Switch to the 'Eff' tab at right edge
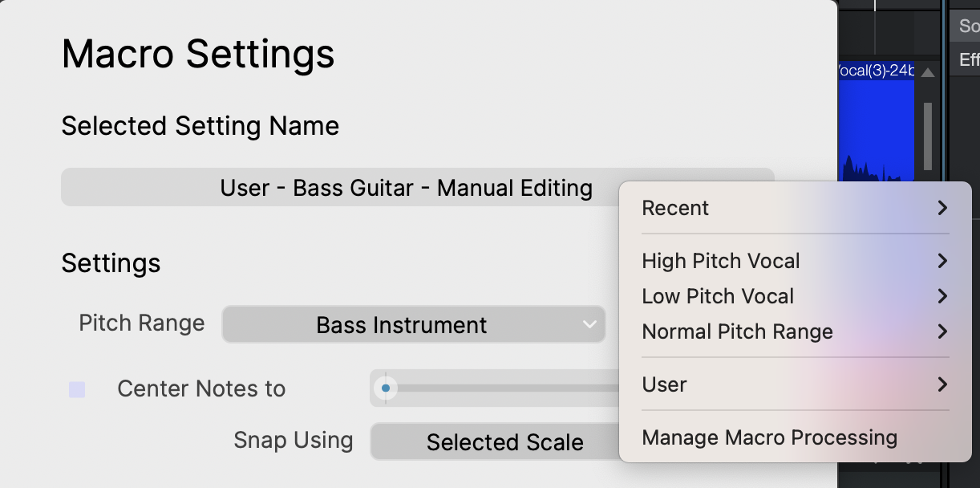The image size is (980, 488). point(968,60)
